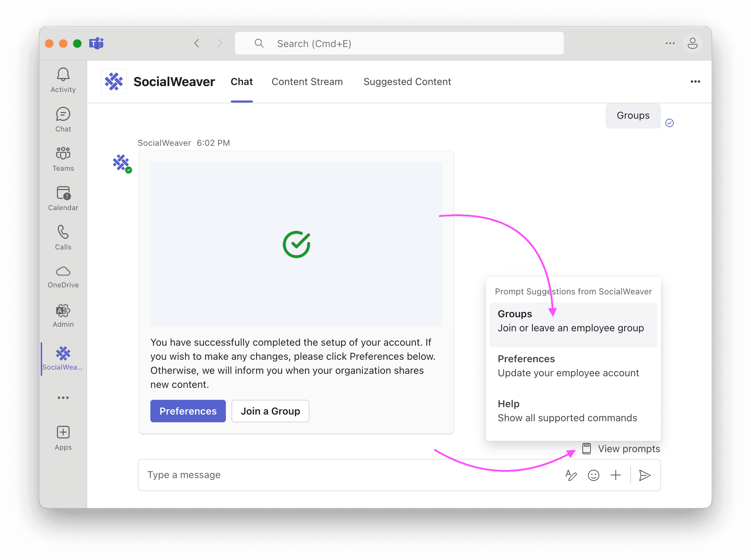The height and width of the screenshot is (560, 751).
Task: Click the SocialWeaver bot avatar in chat
Action: click(x=122, y=163)
